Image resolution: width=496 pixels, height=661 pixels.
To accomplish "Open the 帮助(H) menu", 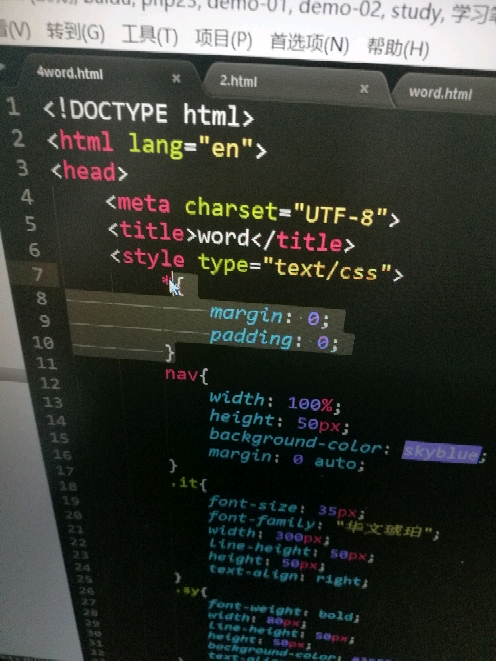I will tap(398, 47).
